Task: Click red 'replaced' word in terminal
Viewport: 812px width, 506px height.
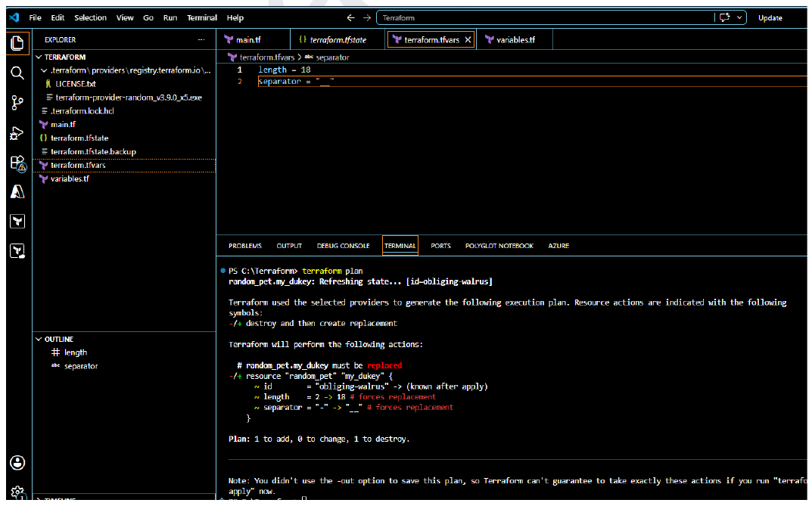Action: click(384, 365)
